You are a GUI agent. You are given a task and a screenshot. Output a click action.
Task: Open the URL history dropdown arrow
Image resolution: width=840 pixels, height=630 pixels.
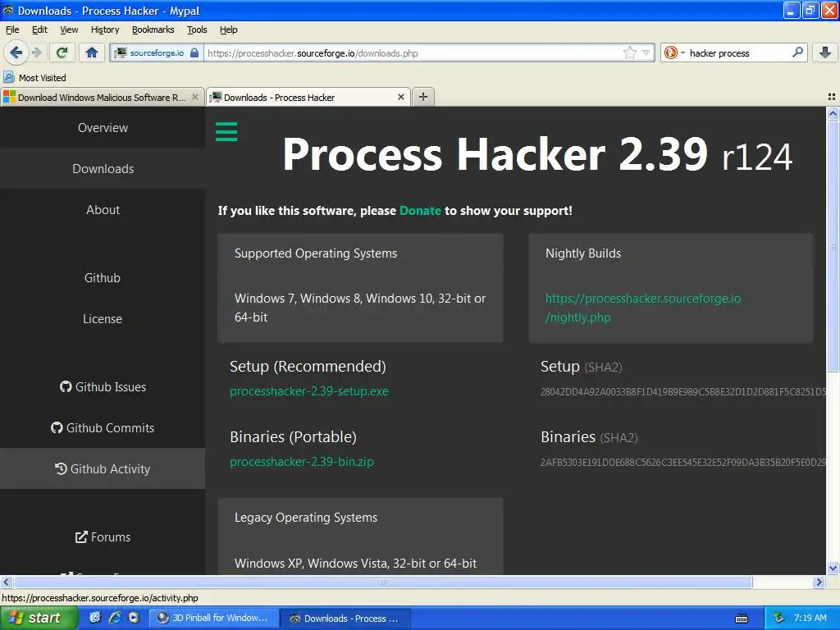(646, 53)
